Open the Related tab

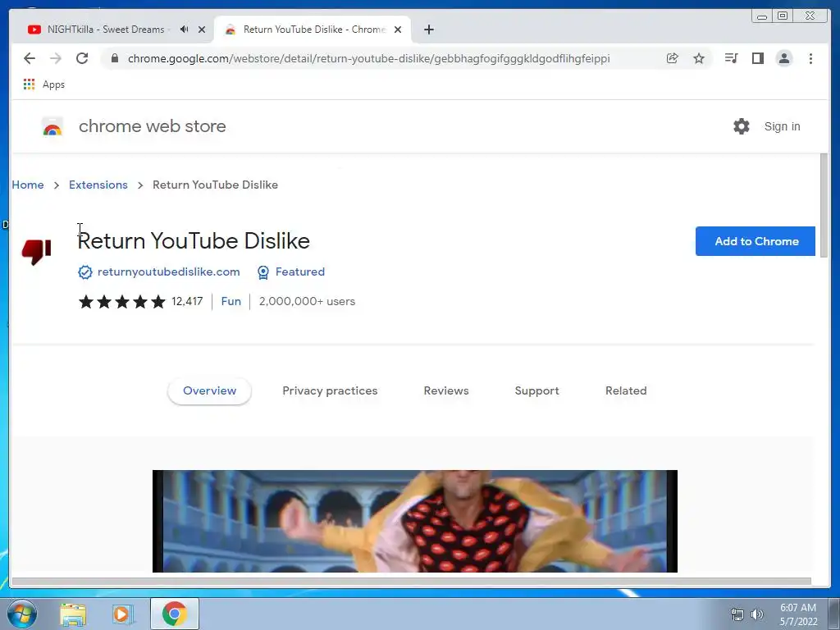click(x=626, y=390)
